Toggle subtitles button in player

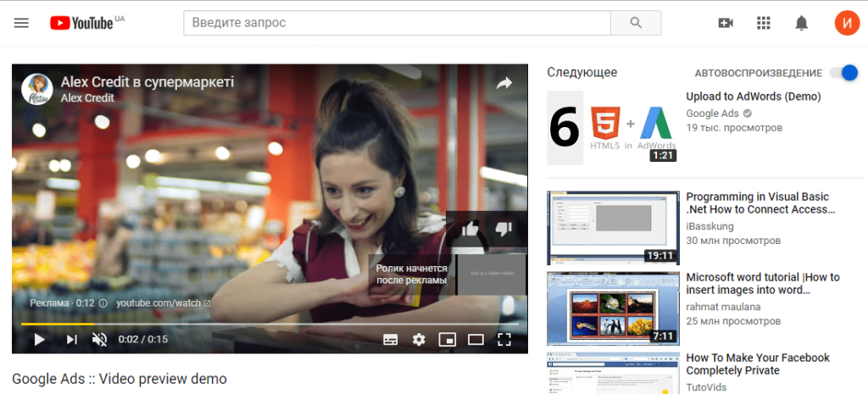point(391,340)
